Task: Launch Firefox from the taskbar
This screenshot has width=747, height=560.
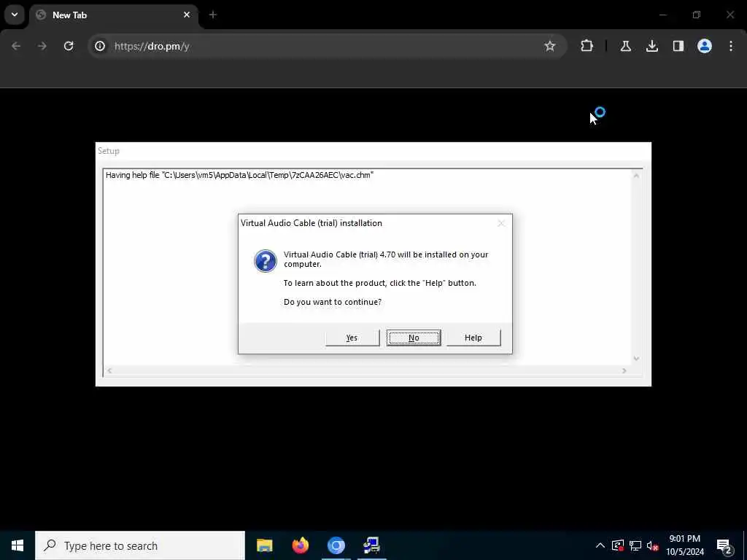Action: [x=300, y=545]
